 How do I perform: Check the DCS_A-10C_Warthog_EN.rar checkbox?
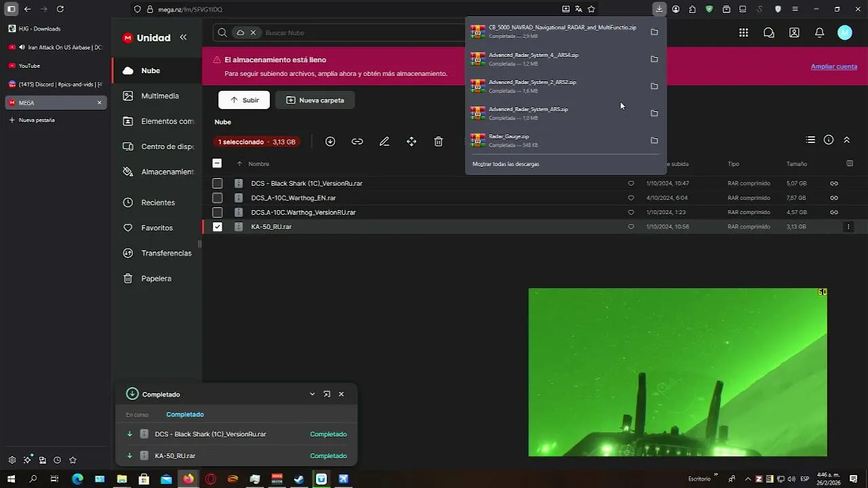click(x=217, y=198)
